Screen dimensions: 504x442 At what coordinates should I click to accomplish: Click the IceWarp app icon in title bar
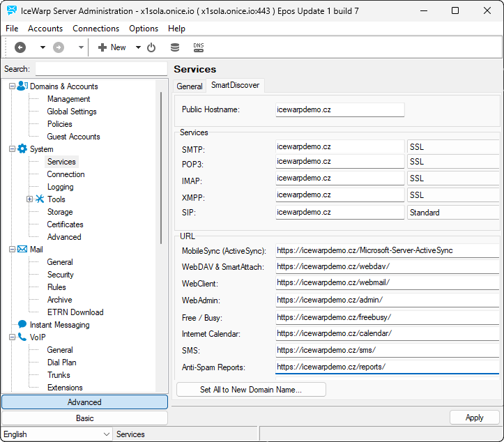[x=12, y=10]
